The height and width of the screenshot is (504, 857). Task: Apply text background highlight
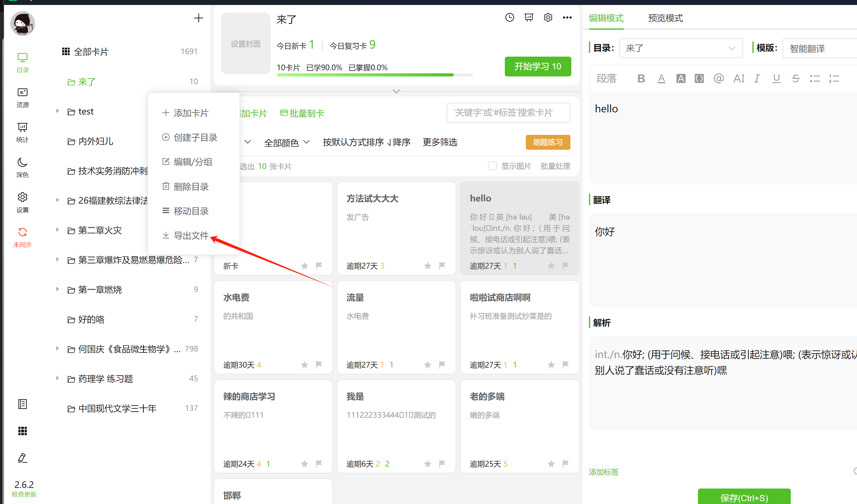tap(681, 79)
